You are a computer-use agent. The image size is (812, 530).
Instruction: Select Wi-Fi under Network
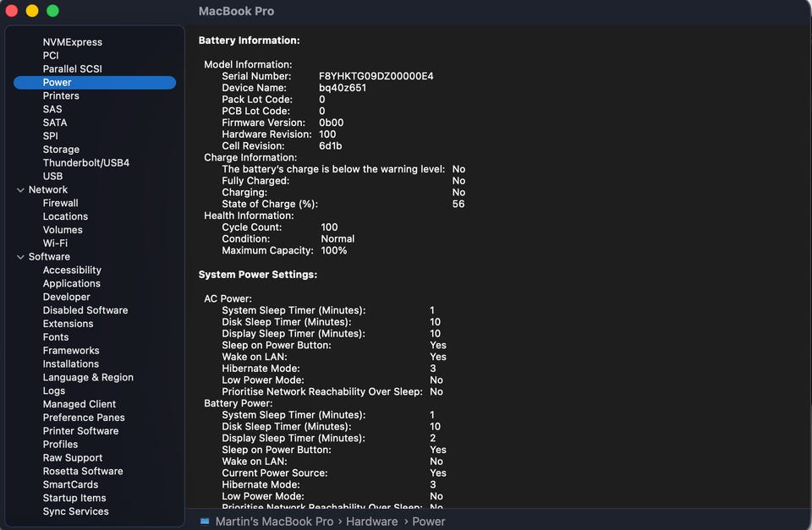point(56,243)
